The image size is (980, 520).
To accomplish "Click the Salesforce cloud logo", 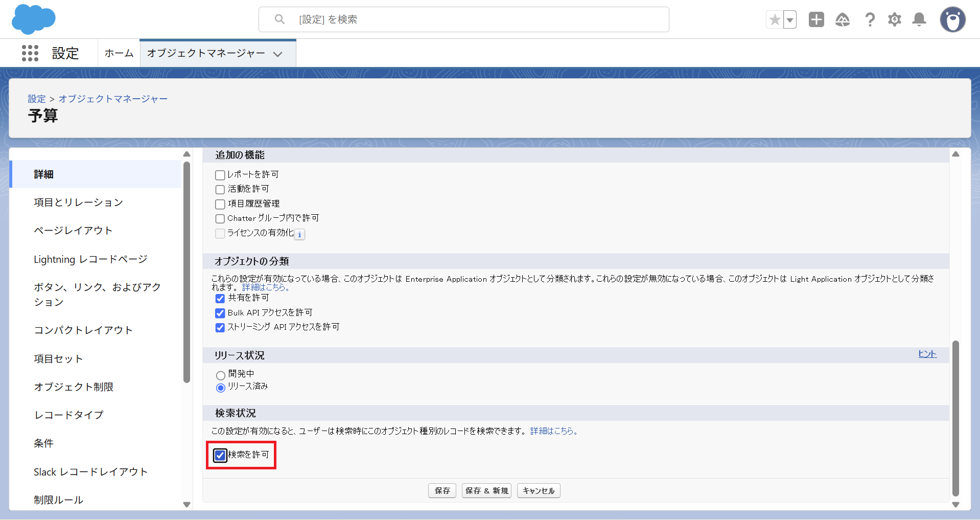I will (33, 19).
